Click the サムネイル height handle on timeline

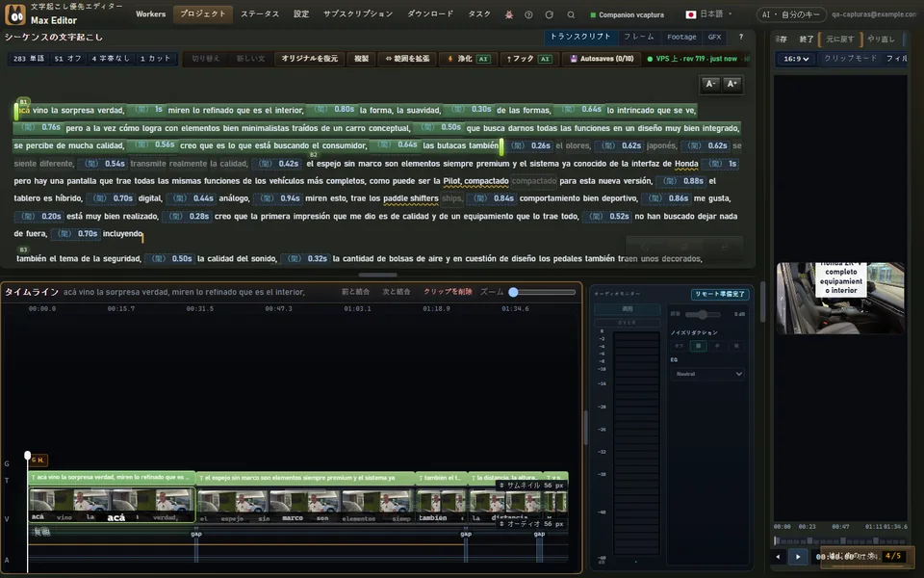pos(531,486)
